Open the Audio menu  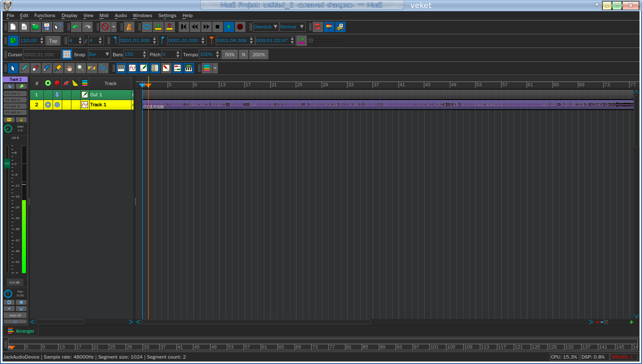[x=121, y=15]
